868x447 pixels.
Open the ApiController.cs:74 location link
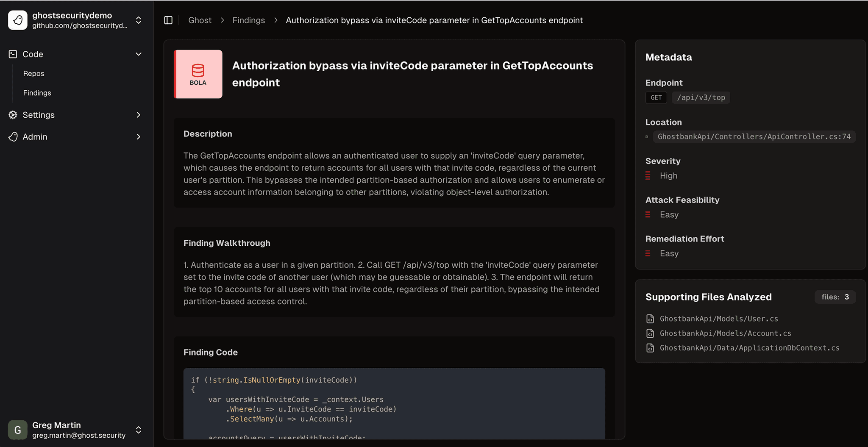point(754,137)
